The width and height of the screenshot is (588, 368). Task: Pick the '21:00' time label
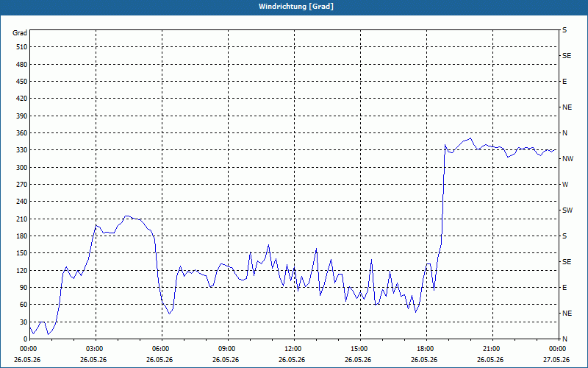pos(492,348)
